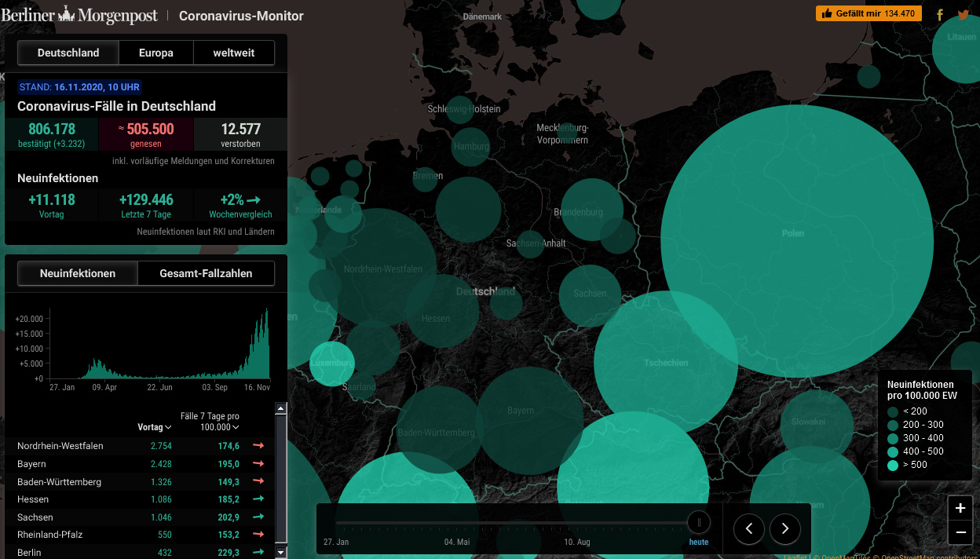Click the Berliner Morgenpost logo
Image resolution: width=980 pixels, height=559 pixels.
coord(79,15)
